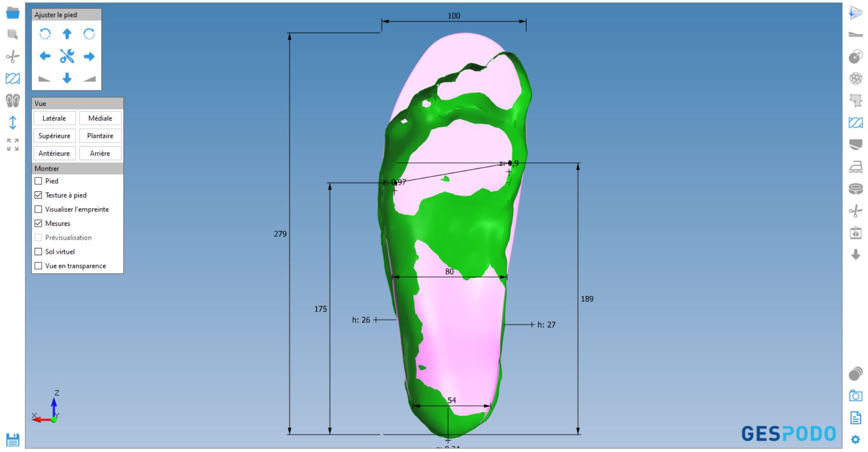The image size is (868, 452).
Task: Switch to the Plantaire view
Action: [x=100, y=136]
